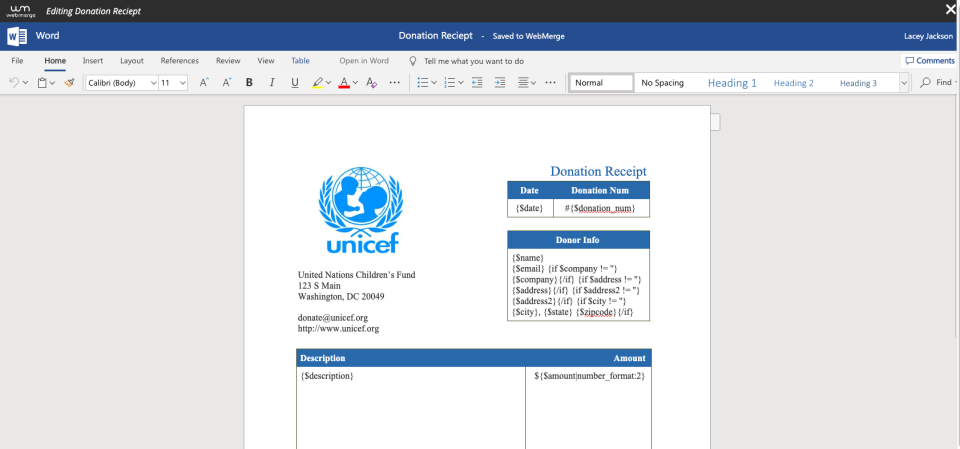Switch to the Layout tab
The image size is (960, 449).
132,61
